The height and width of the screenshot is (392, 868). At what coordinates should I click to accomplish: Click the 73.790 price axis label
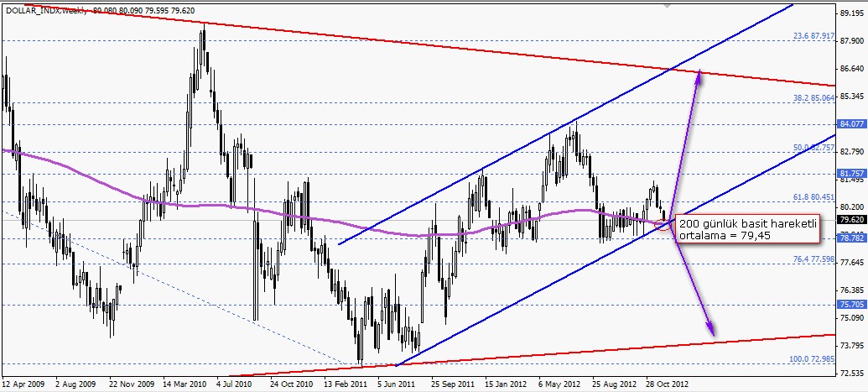851,345
